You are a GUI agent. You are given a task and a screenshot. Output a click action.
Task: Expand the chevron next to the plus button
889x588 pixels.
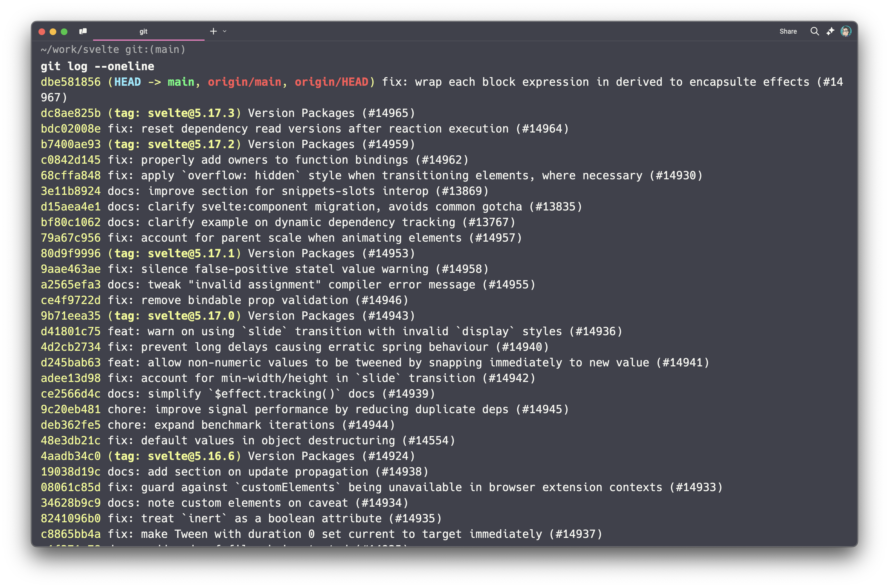(x=224, y=31)
